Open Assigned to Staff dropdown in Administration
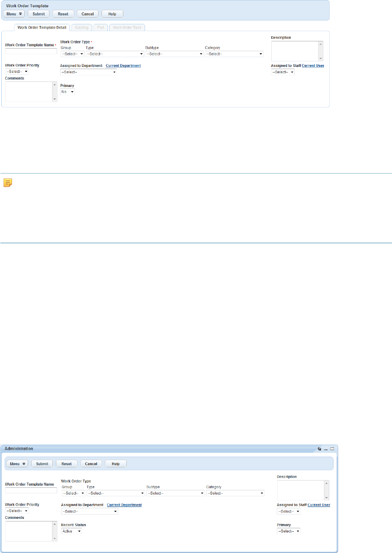392x553 pixels. tap(289, 511)
